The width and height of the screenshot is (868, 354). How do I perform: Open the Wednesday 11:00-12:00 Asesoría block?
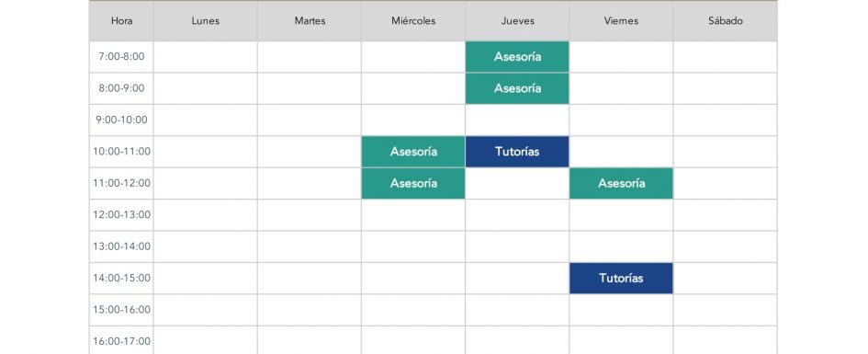(x=413, y=183)
